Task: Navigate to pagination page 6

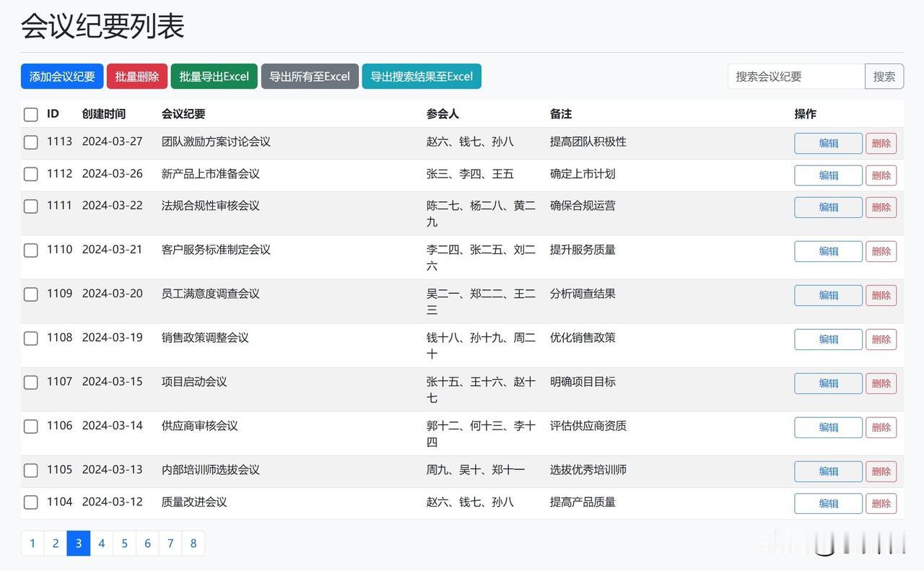Action: (x=147, y=544)
